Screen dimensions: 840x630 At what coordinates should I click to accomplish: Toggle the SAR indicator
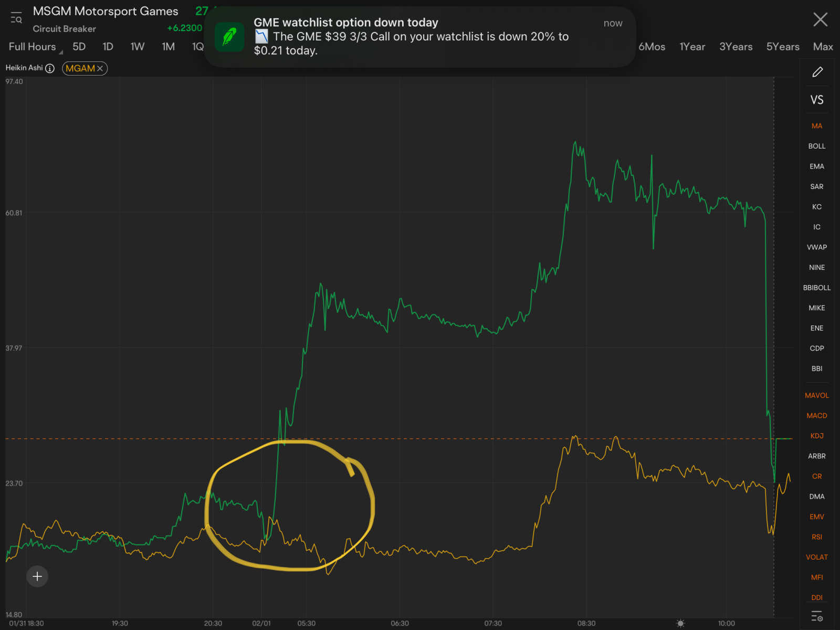tap(817, 186)
